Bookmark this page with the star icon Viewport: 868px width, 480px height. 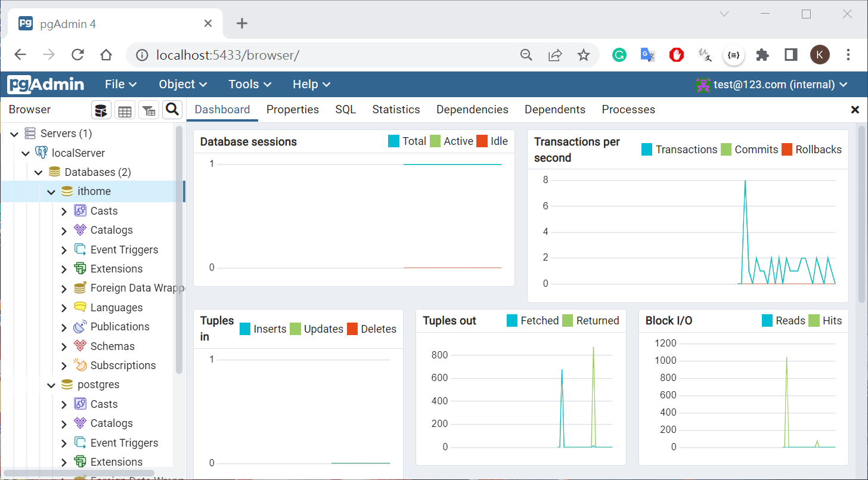pyautogui.click(x=584, y=55)
